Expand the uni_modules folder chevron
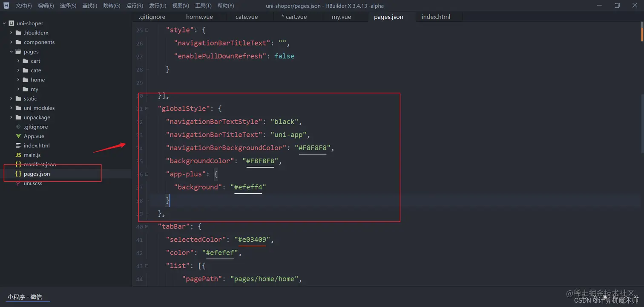Image resolution: width=644 pixels, height=307 pixels. click(x=11, y=108)
